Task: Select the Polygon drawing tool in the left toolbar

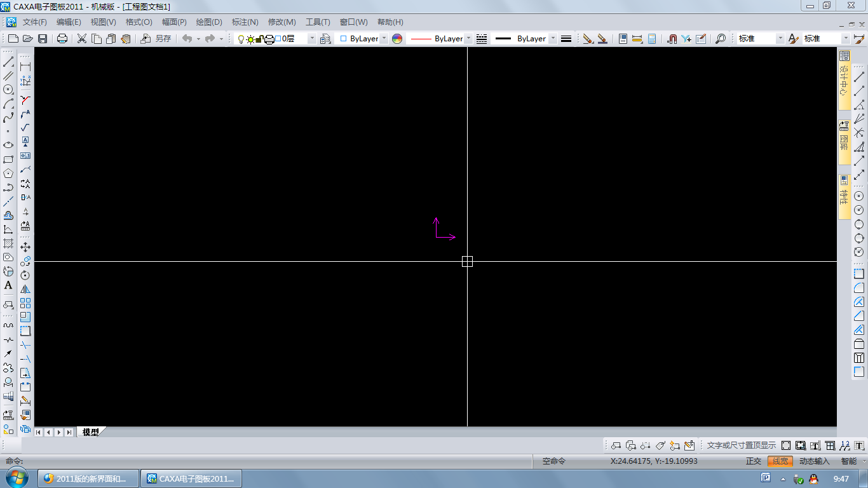Action: 8,173
